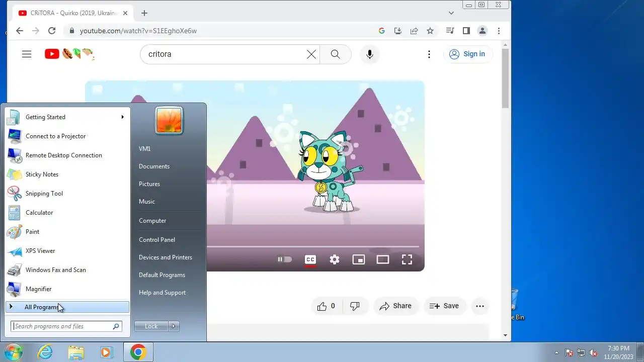644x362 pixels.
Task: Share this page from address bar
Action: click(414, 31)
